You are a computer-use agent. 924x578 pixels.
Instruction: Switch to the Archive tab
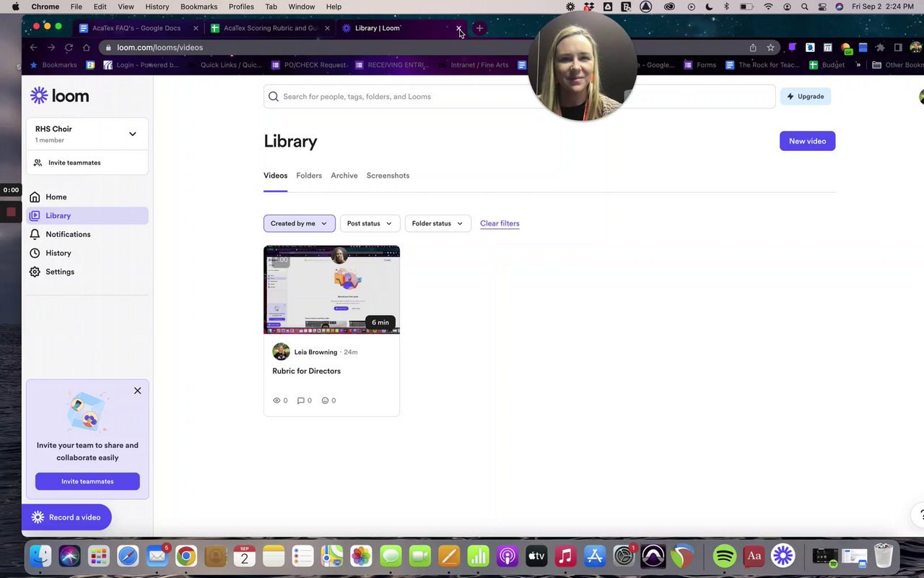(344, 176)
